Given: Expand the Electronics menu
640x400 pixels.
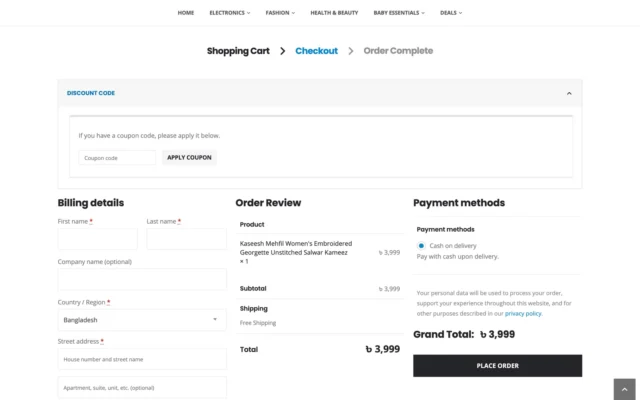Looking at the screenshot, I should point(229,13).
